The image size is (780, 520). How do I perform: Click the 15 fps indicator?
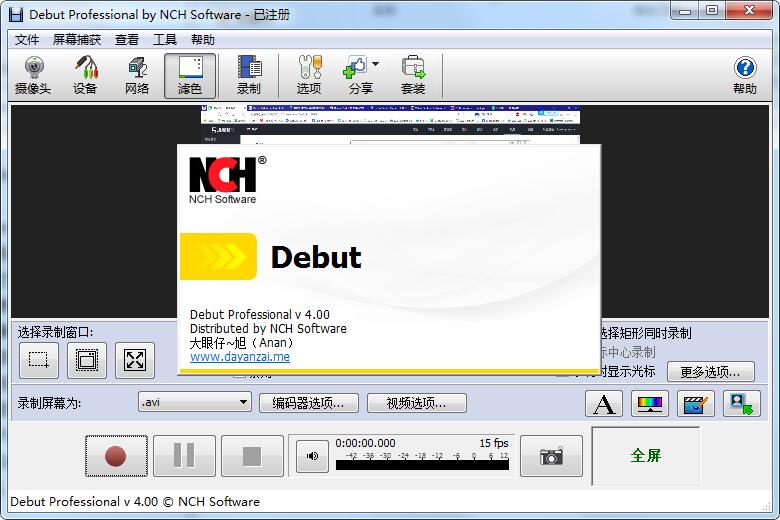click(x=493, y=443)
